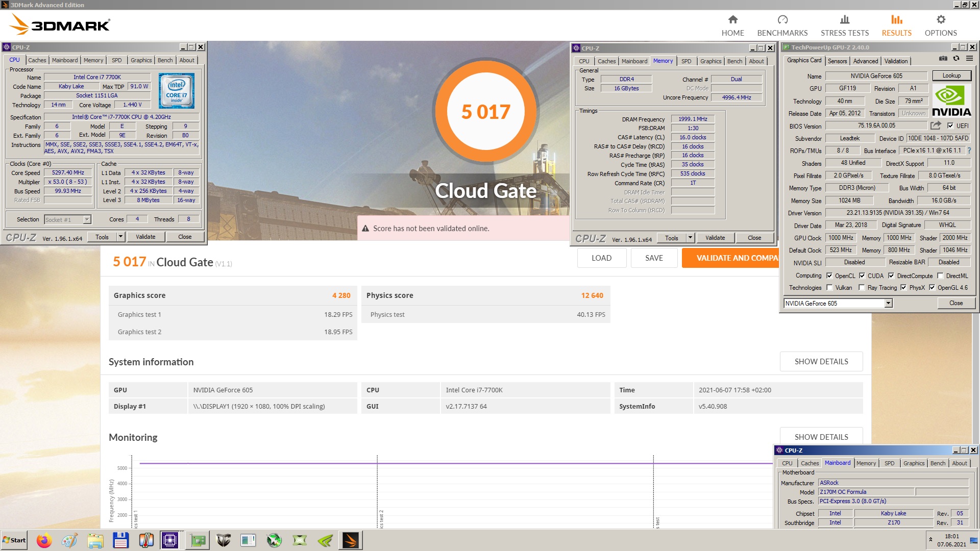Viewport: 980px width, 551px height.
Task: Open Tools dropdown arrow in left CPU-Z
Action: (120, 237)
